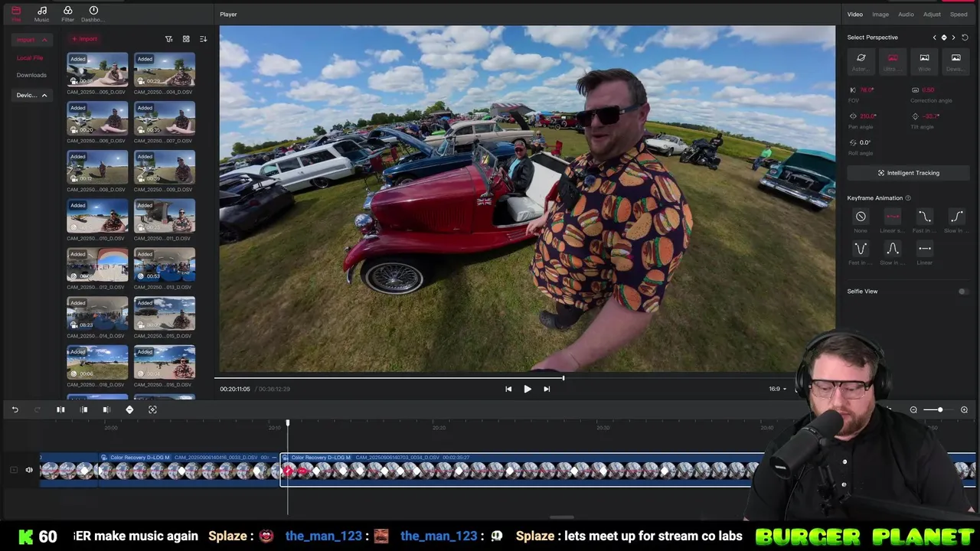Open the Dashboard tab
Viewport: 980px width, 551px height.
click(x=93, y=14)
